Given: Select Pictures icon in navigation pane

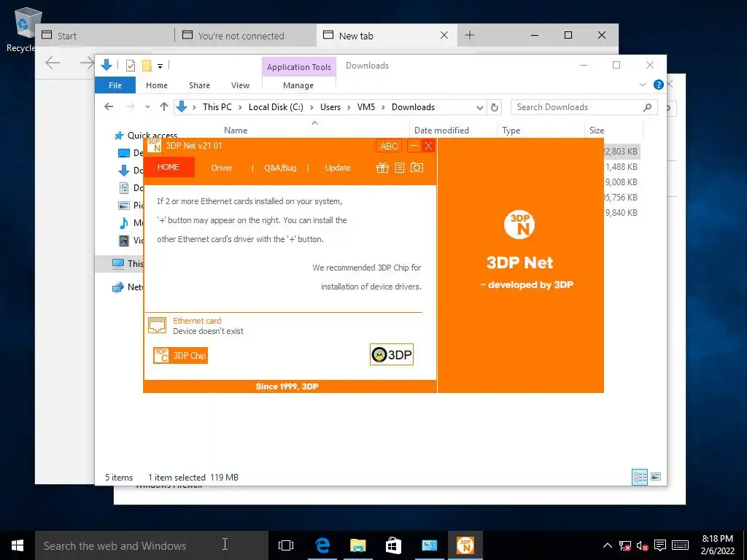Looking at the screenshot, I should pos(124,205).
